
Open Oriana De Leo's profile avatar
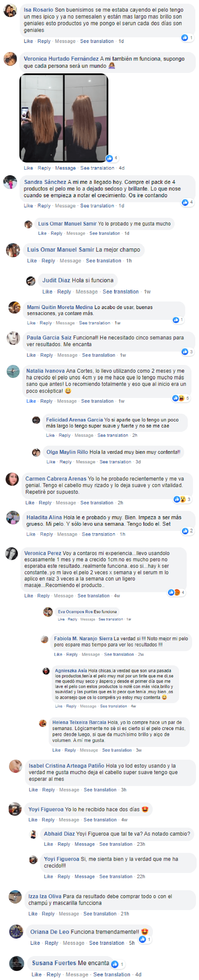16,931
